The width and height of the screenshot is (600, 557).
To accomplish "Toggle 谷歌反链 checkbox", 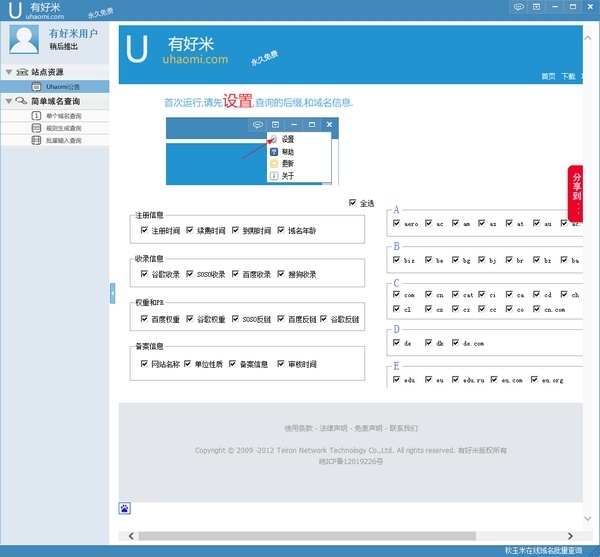I will [x=324, y=318].
